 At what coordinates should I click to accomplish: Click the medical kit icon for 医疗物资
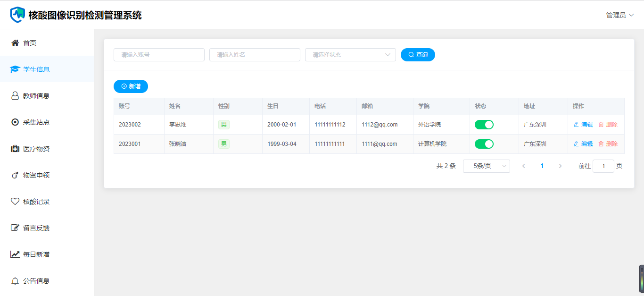pyautogui.click(x=15, y=149)
